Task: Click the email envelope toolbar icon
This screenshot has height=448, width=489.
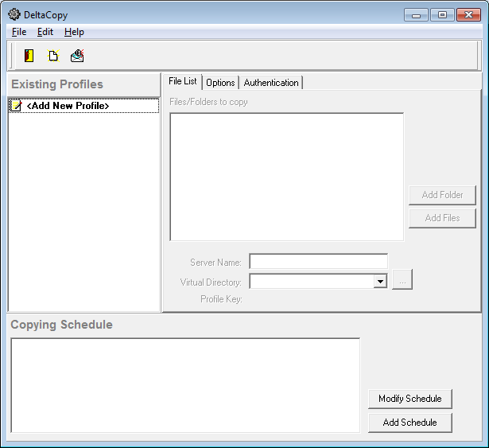Action: pos(77,56)
